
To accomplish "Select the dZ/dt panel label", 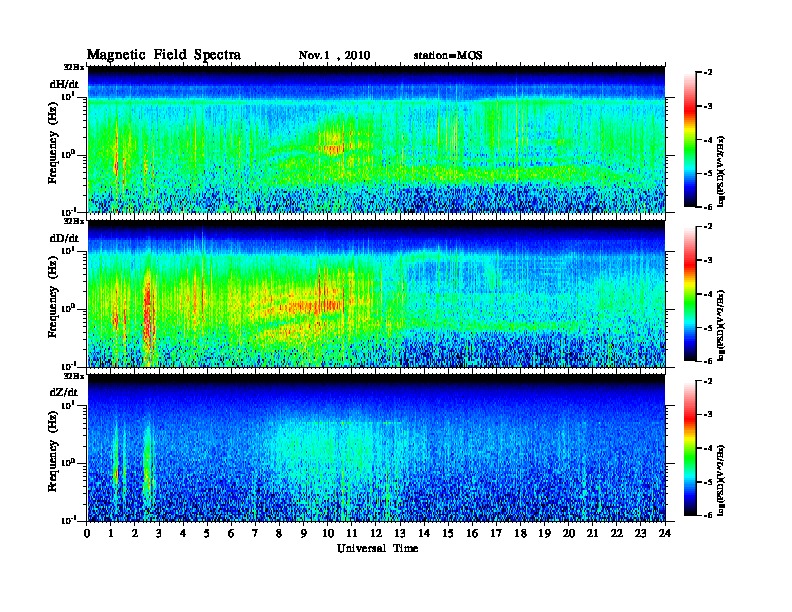I will 64,392.
